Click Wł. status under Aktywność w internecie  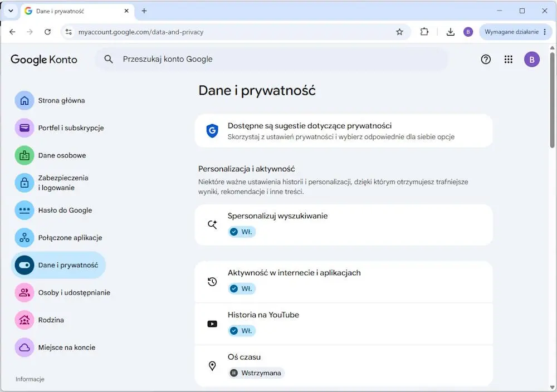pyautogui.click(x=242, y=288)
